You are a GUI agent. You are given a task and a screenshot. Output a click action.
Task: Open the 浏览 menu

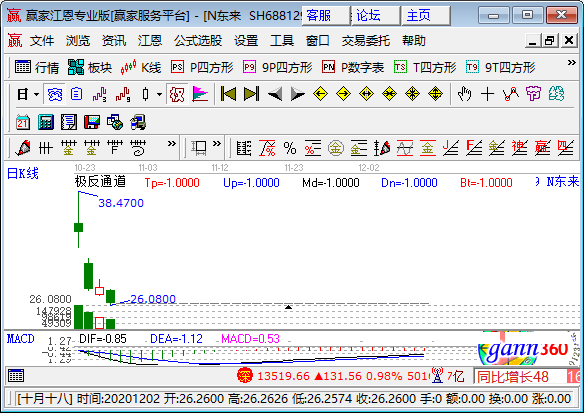(x=78, y=40)
